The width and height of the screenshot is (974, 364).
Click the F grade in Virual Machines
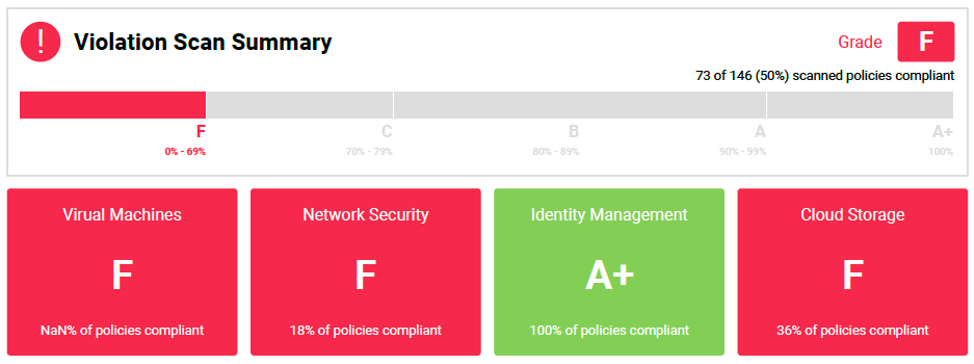point(122,275)
